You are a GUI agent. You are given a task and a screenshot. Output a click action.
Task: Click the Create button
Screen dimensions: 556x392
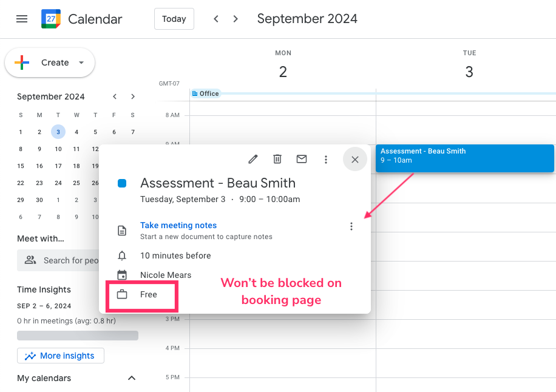pos(50,63)
